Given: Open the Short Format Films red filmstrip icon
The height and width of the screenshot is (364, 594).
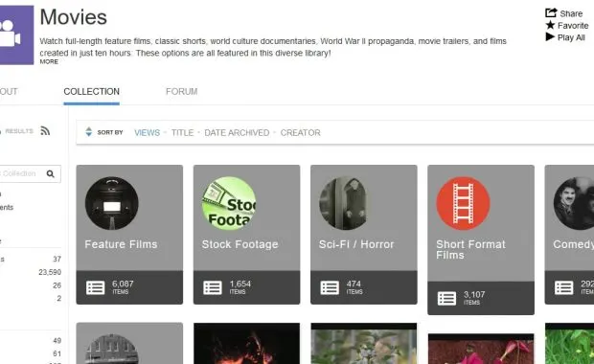Looking at the screenshot, I should click(x=463, y=203).
